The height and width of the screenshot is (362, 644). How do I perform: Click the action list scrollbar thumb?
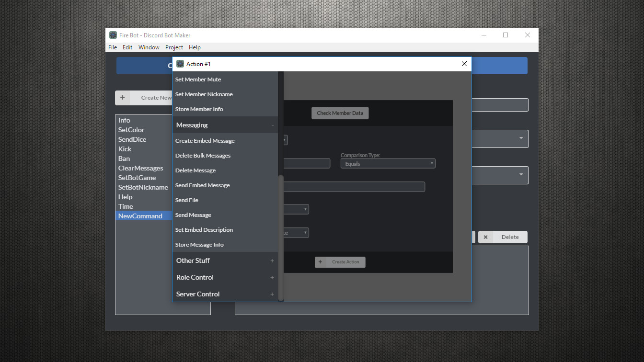[x=281, y=238]
